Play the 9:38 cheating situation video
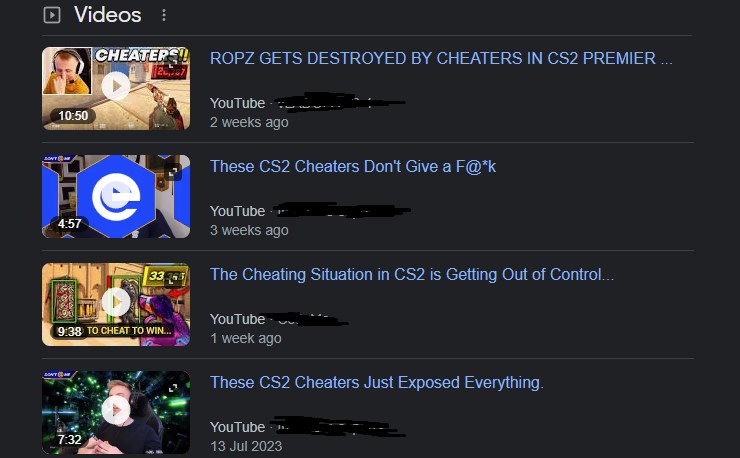Screen dimensions: 740x458 116,304
